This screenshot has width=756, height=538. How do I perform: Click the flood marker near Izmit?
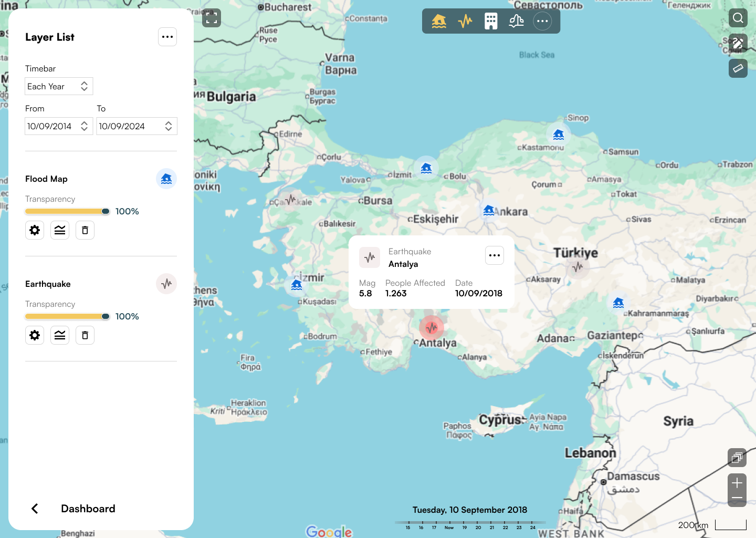pyautogui.click(x=426, y=168)
